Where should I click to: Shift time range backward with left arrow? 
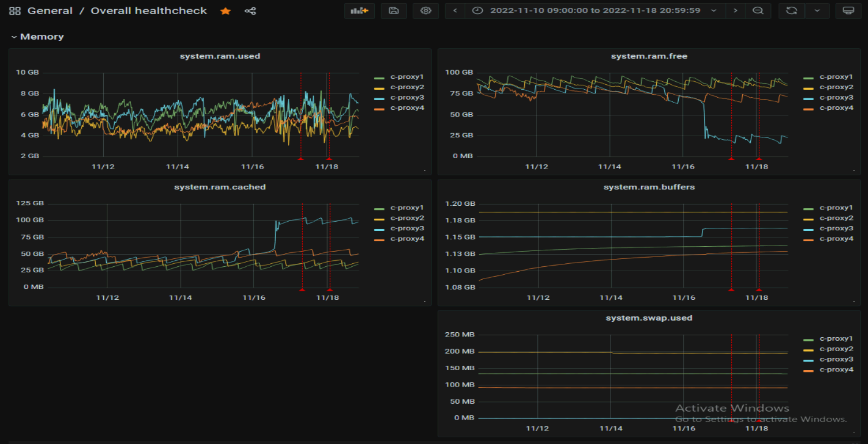click(x=455, y=11)
